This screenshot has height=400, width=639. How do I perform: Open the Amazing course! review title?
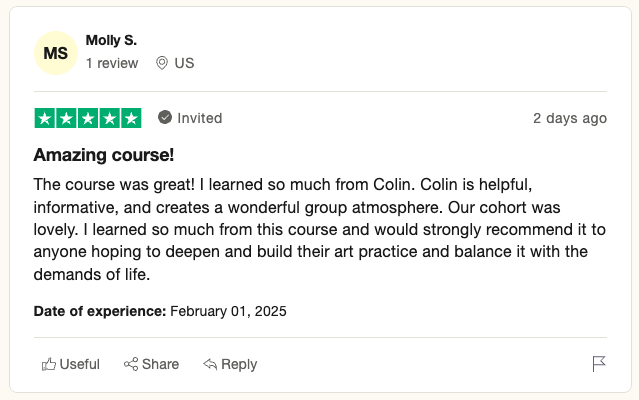point(104,155)
